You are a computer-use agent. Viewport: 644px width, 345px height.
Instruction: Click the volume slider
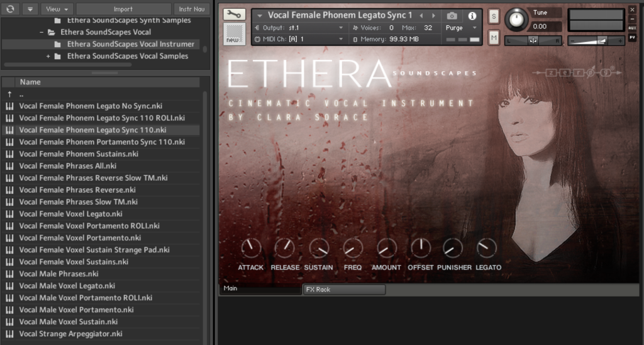pos(596,40)
